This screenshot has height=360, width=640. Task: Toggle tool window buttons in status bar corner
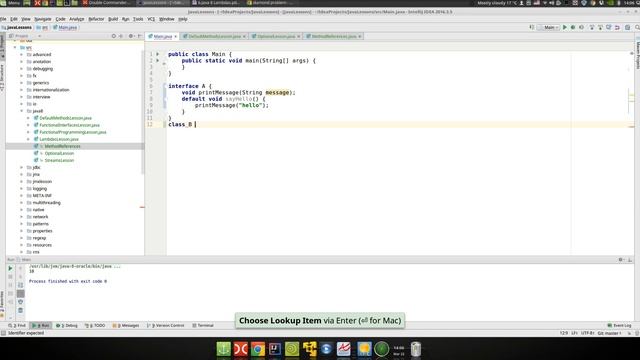click(x=3, y=333)
